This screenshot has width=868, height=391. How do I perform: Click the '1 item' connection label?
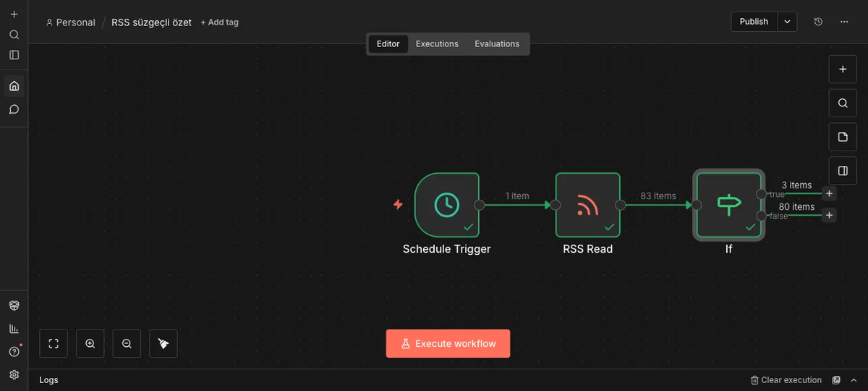click(x=517, y=196)
